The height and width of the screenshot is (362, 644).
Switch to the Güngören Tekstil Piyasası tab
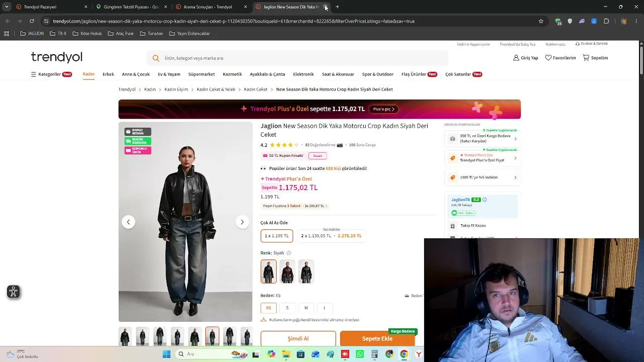131,7
